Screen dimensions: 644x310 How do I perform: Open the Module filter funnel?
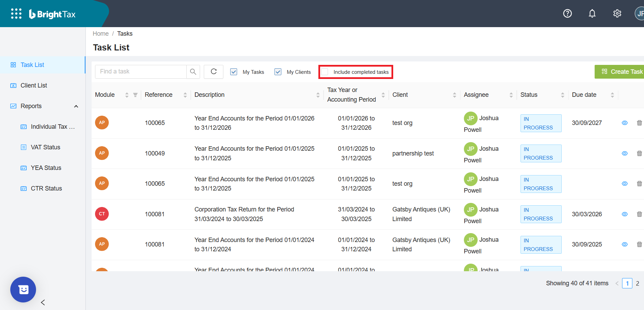point(136,95)
